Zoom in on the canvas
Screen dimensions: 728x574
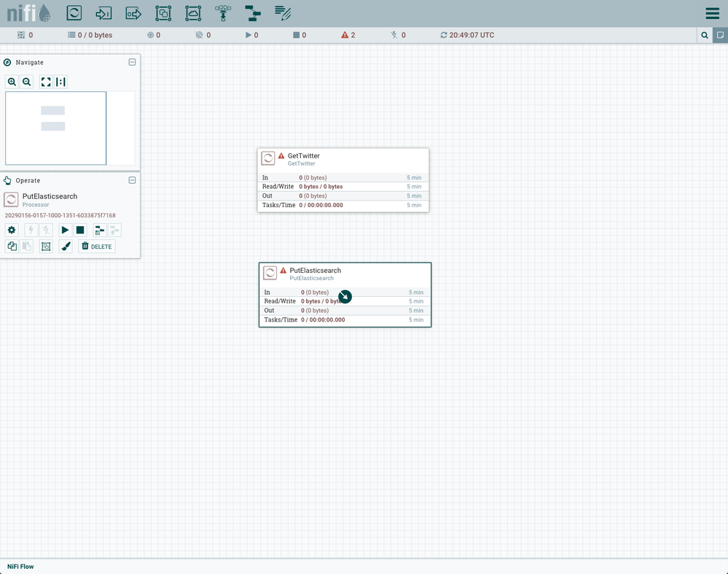click(x=12, y=82)
